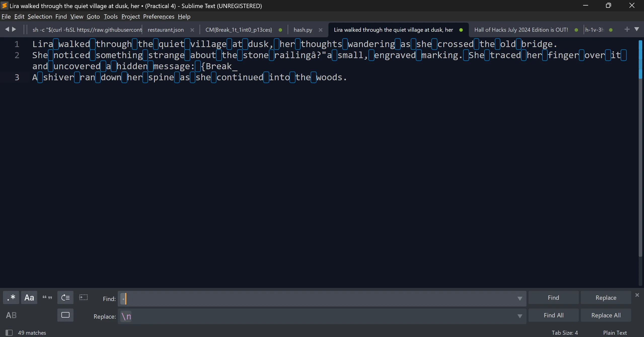Toggle wrap search option
644x337 pixels.
tap(65, 297)
